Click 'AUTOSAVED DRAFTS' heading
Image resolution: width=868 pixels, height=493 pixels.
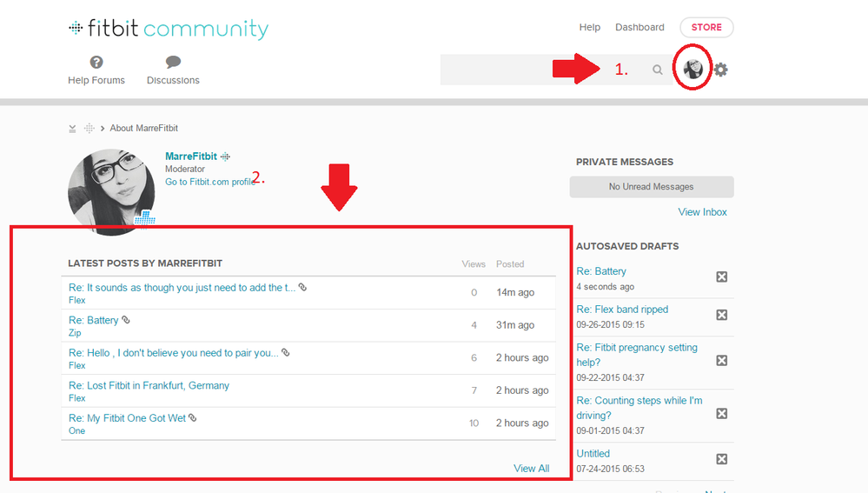pos(627,247)
